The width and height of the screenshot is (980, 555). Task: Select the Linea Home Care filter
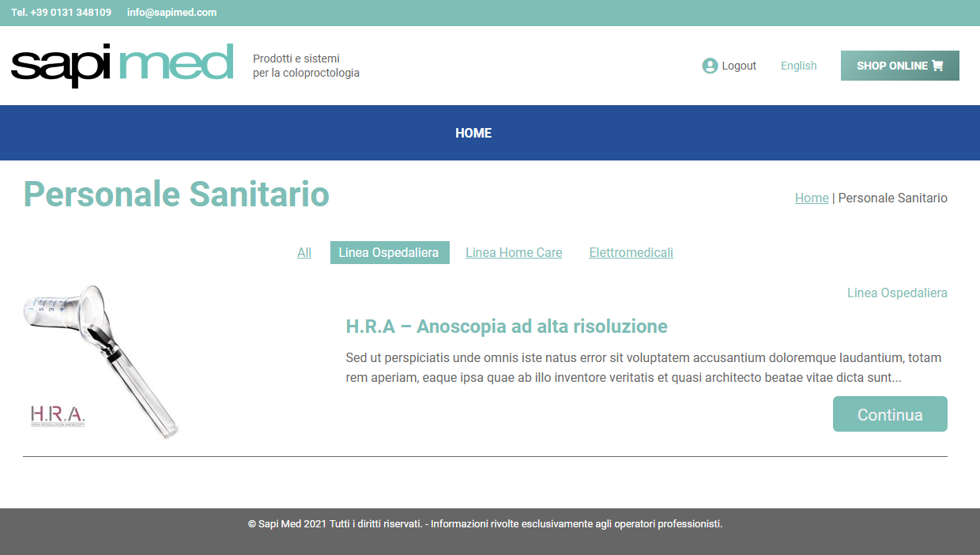click(514, 253)
